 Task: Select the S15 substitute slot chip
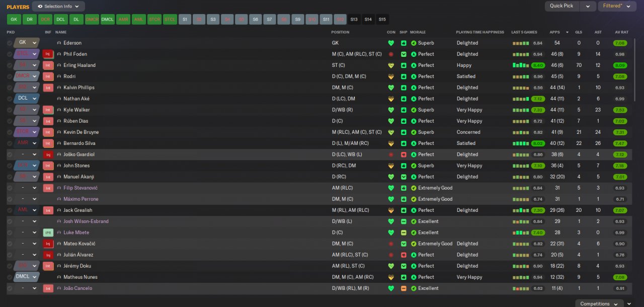[382, 20]
